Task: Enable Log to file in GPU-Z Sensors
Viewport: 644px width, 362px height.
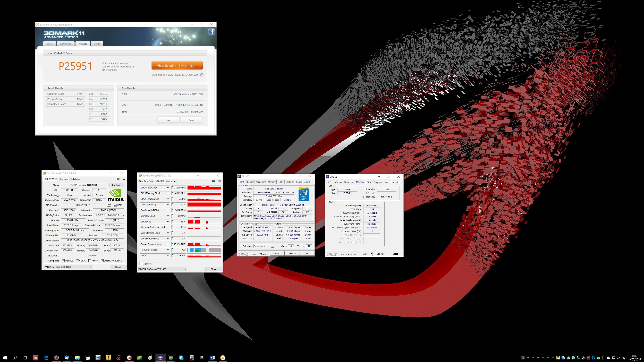Action: [x=141, y=263]
